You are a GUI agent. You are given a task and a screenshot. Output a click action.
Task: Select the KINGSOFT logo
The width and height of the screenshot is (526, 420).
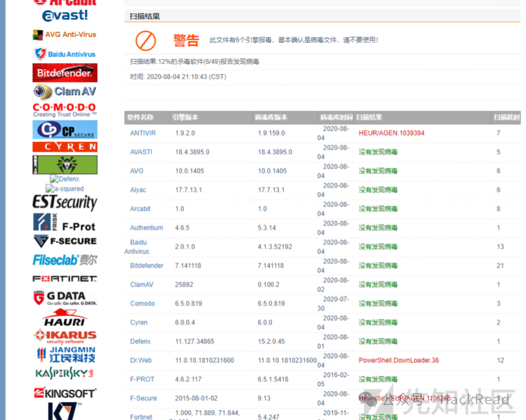(65, 393)
